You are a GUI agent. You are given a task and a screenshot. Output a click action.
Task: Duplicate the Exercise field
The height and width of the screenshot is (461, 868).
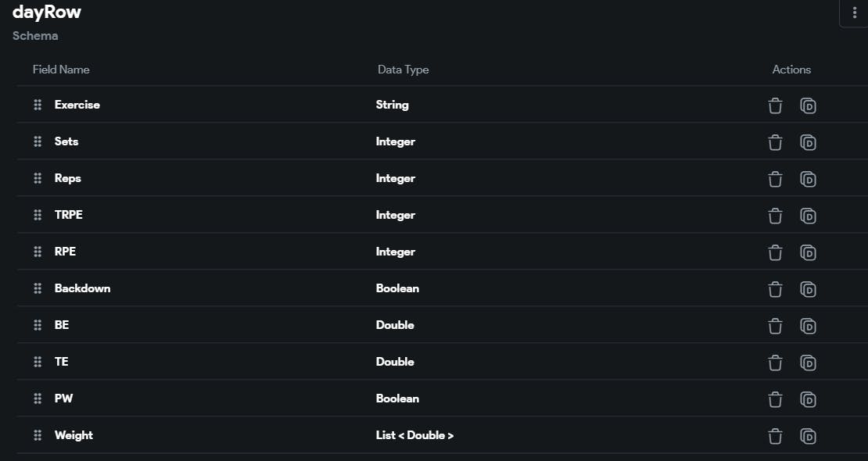(x=808, y=105)
